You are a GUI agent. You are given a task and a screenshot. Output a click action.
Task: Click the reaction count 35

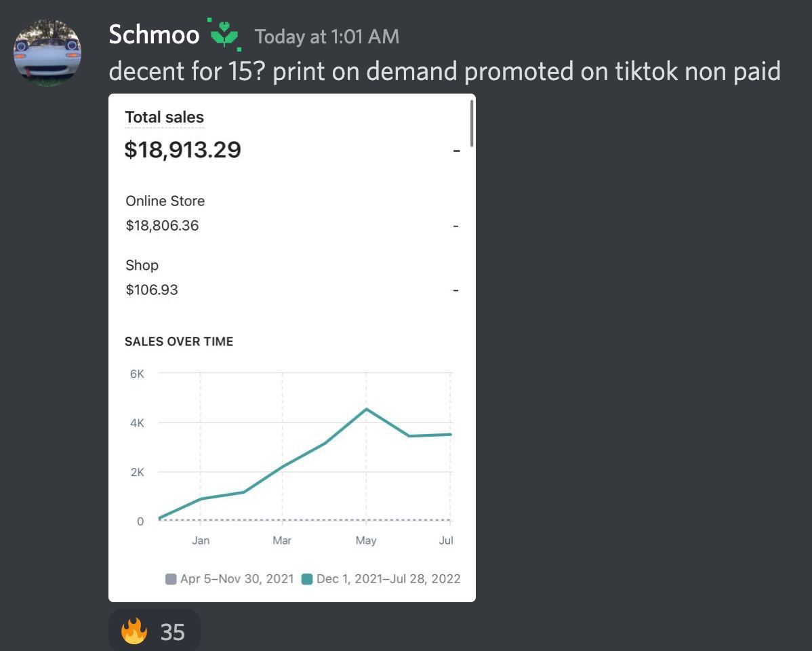tap(173, 632)
